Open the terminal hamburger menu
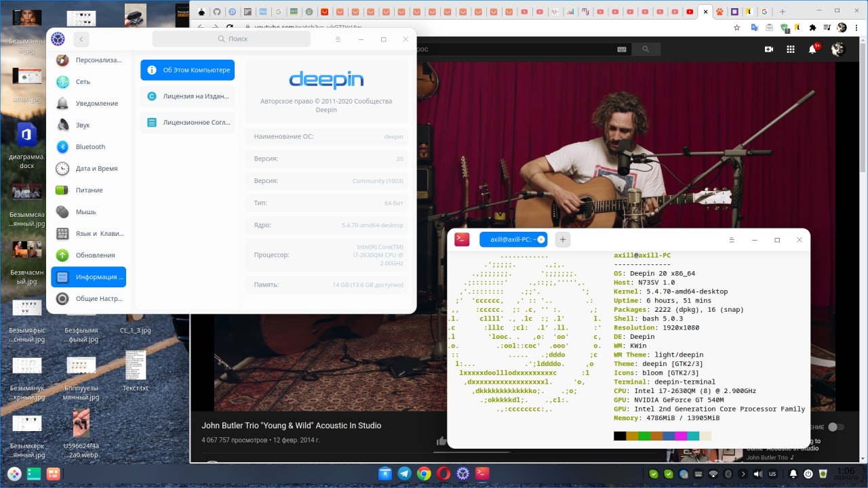 (x=732, y=239)
